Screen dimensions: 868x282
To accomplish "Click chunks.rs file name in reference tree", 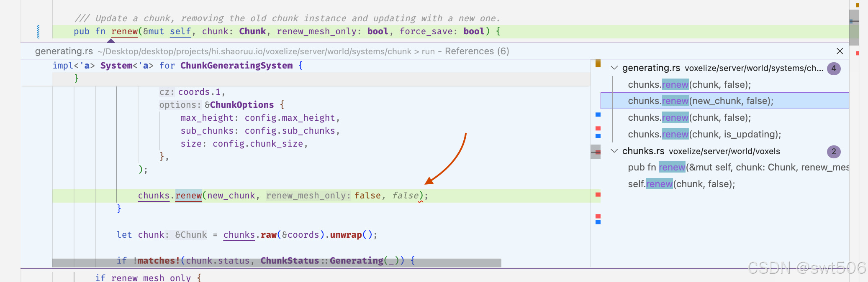I will click(643, 151).
